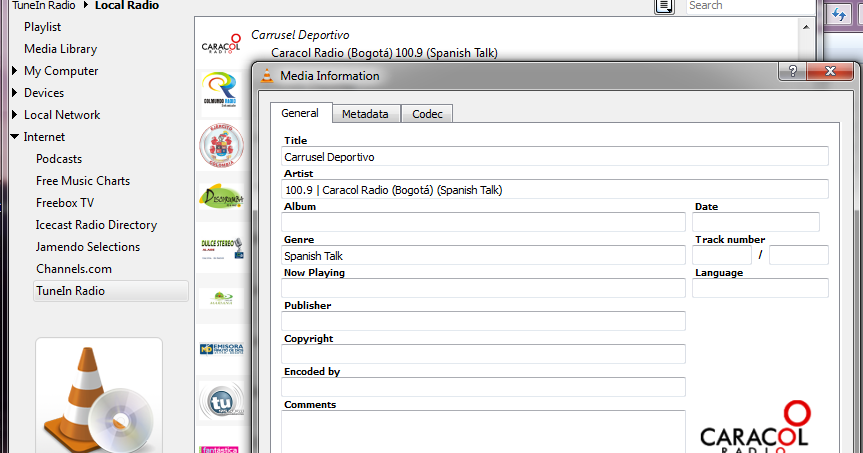Image resolution: width=863 pixels, height=453 pixels.
Task: Close the Media Information dialog
Action: pyautogui.click(x=831, y=71)
